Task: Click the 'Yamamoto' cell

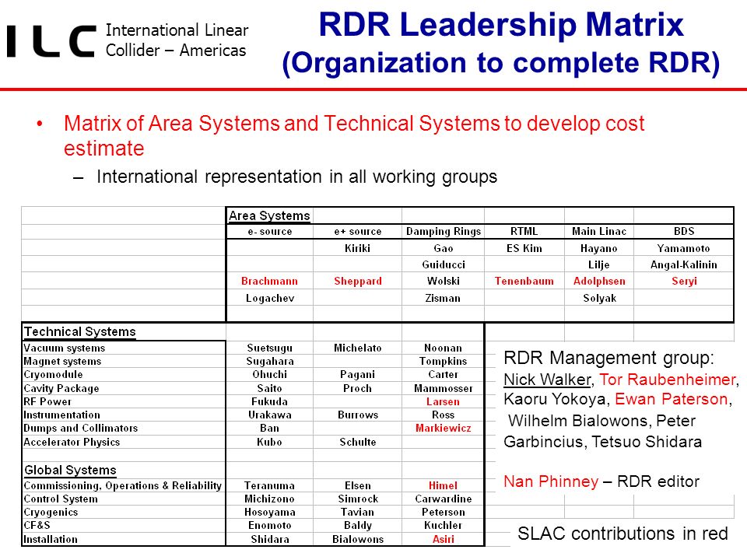Action: point(684,248)
